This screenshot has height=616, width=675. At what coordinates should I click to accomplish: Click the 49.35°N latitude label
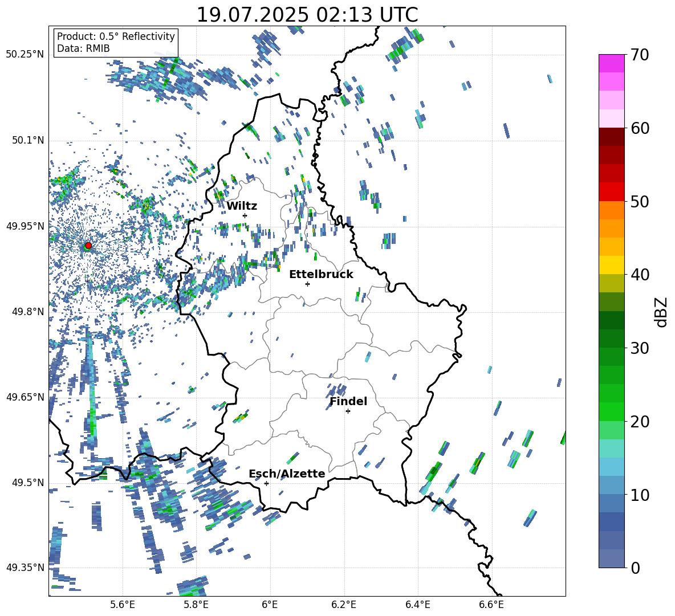(x=25, y=568)
